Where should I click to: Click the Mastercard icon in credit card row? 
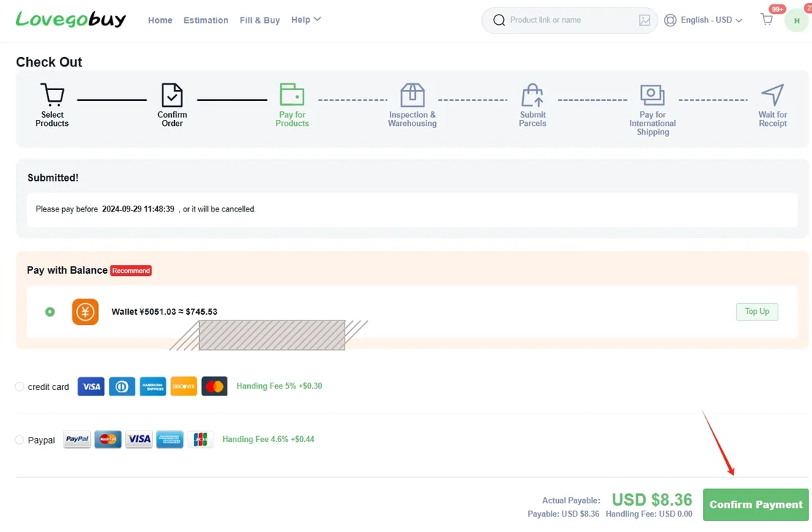(214, 386)
